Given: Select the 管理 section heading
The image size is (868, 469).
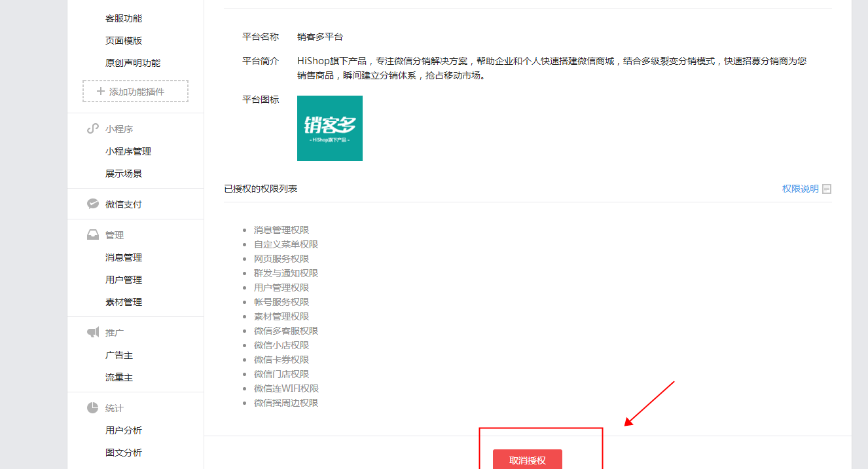Looking at the screenshot, I should [115, 235].
